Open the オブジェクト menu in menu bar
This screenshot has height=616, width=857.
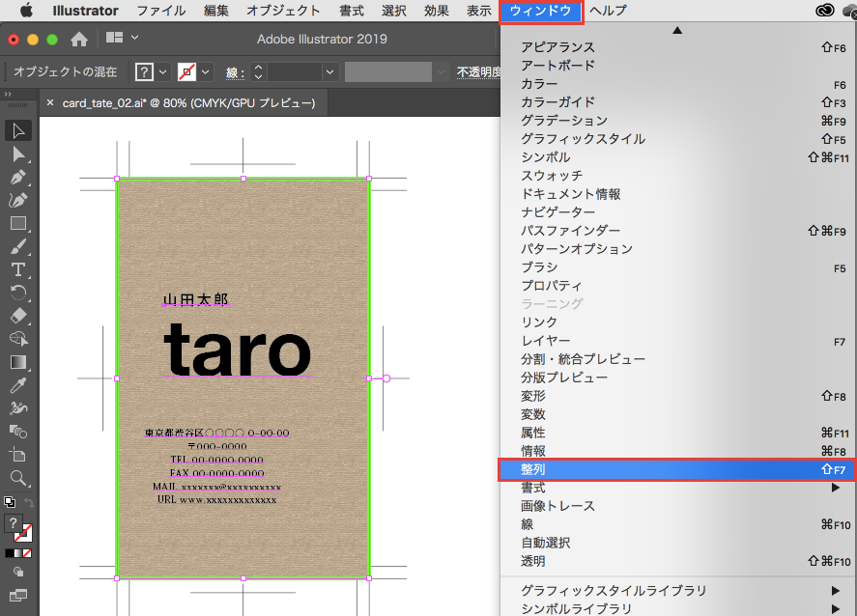point(283,12)
